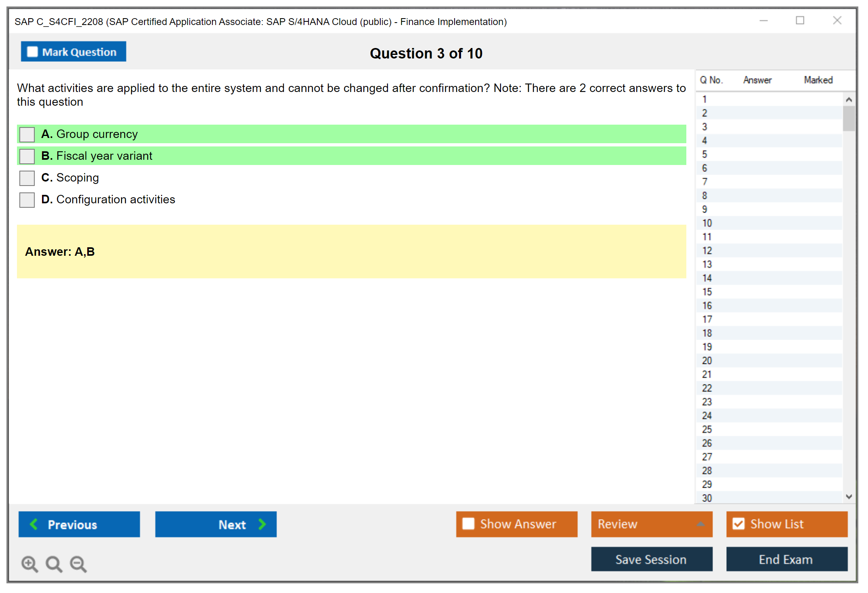Check option A, Group currency
The width and height of the screenshot is (868, 593).
coord(27,134)
